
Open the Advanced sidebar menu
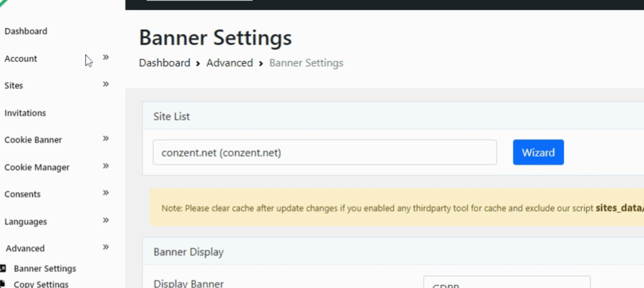tap(25, 248)
